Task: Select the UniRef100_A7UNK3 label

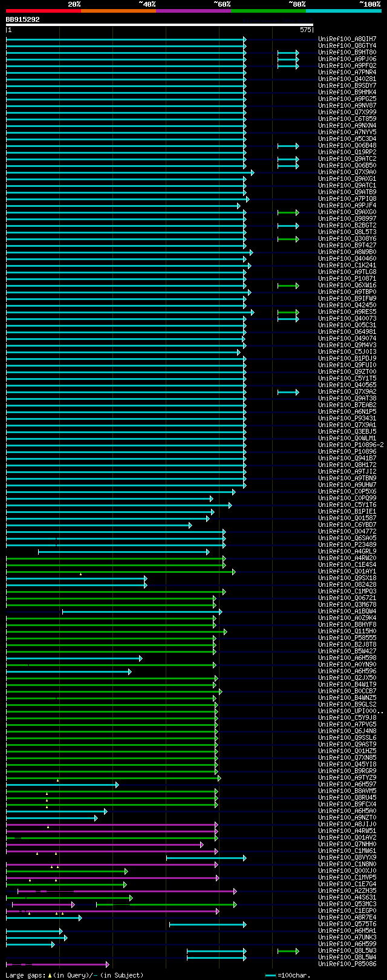Action: click(x=347, y=938)
